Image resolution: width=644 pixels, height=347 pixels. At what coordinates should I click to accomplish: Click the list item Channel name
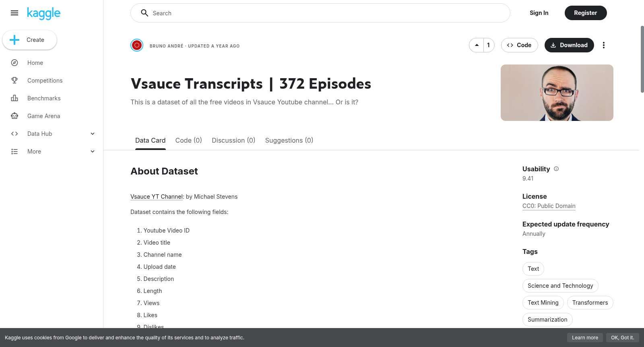point(163,255)
